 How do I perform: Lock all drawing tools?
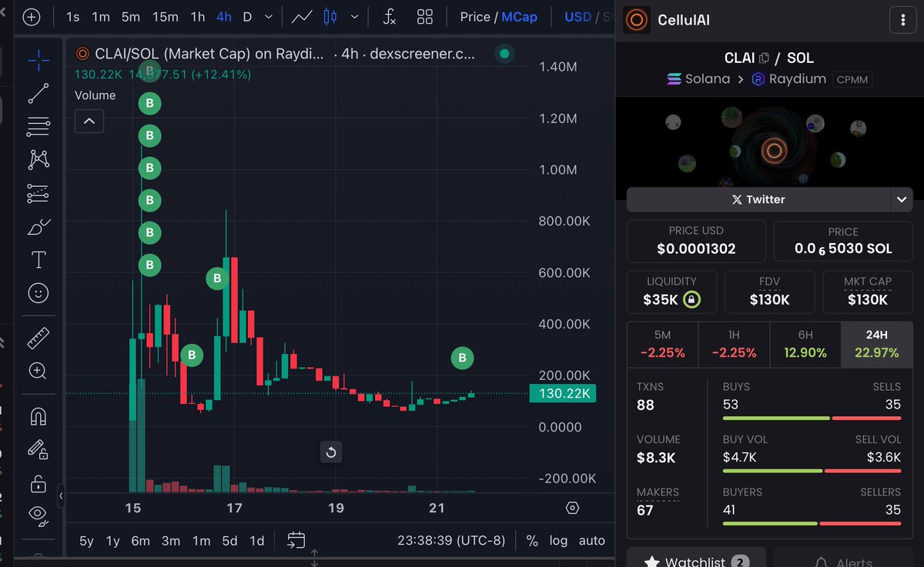point(38,483)
